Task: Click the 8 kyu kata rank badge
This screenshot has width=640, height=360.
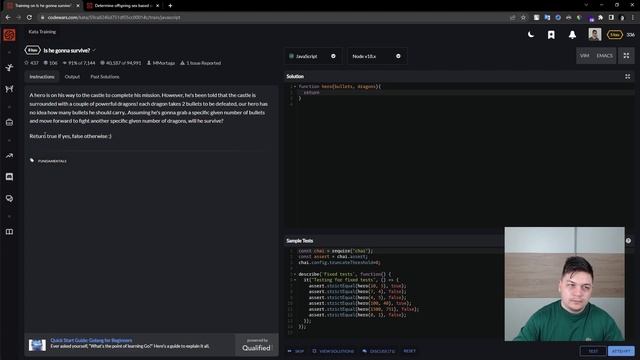Action: (x=32, y=50)
